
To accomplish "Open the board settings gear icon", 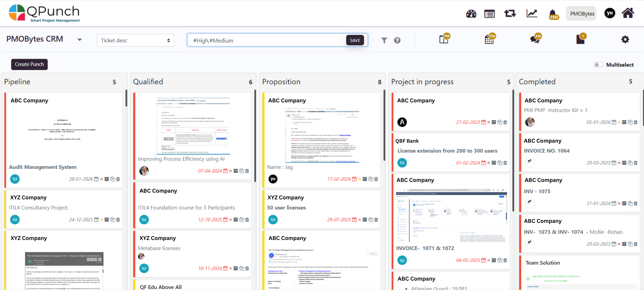I will 625,40.
